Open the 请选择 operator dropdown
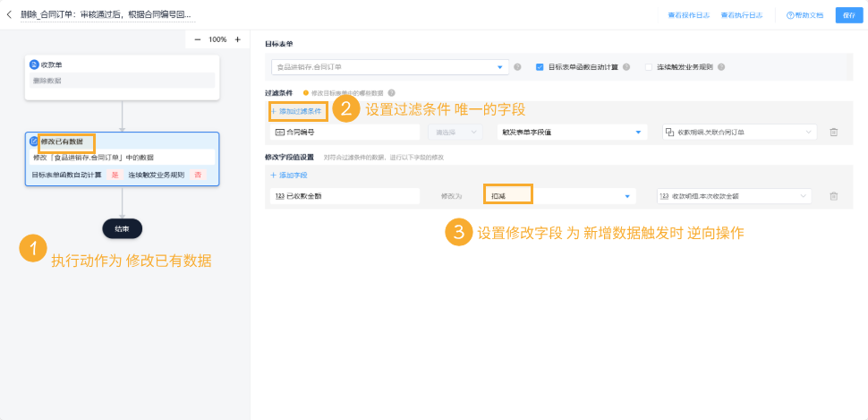 click(455, 132)
